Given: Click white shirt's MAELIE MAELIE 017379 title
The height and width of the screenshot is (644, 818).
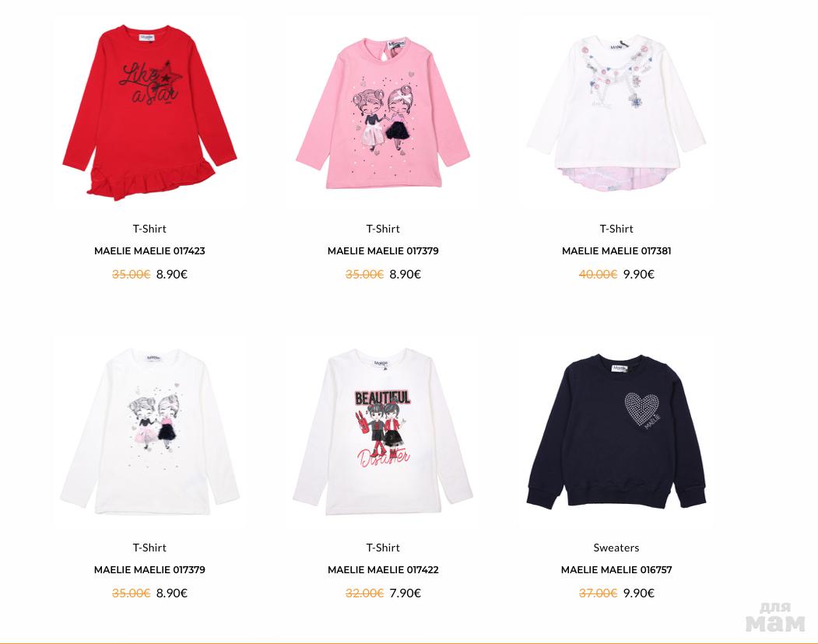Looking at the screenshot, I should (x=149, y=570).
